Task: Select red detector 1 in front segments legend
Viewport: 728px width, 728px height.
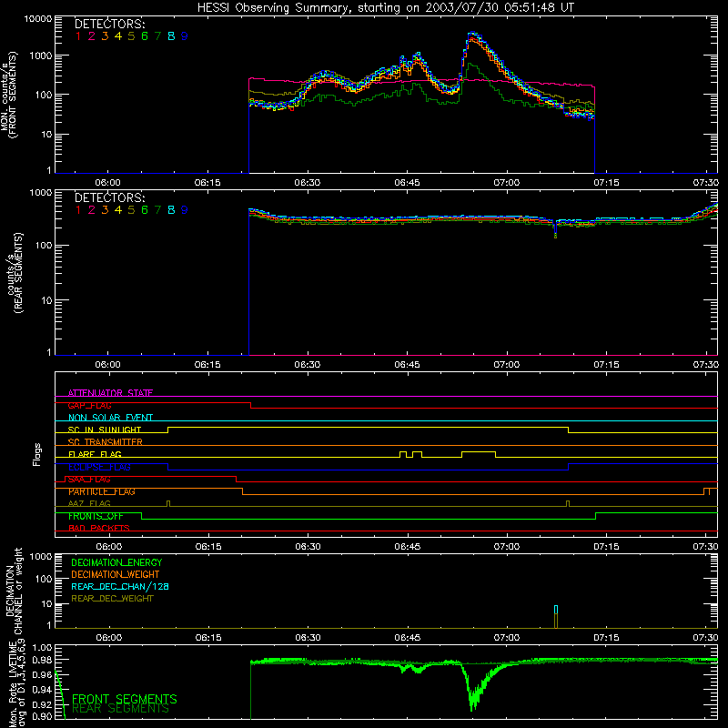Action: click(78, 36)
